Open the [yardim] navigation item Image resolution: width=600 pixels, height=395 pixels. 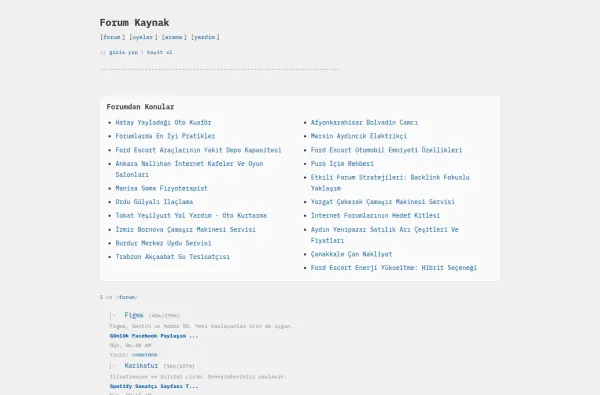pyautogui.click(x=205, y=37)
